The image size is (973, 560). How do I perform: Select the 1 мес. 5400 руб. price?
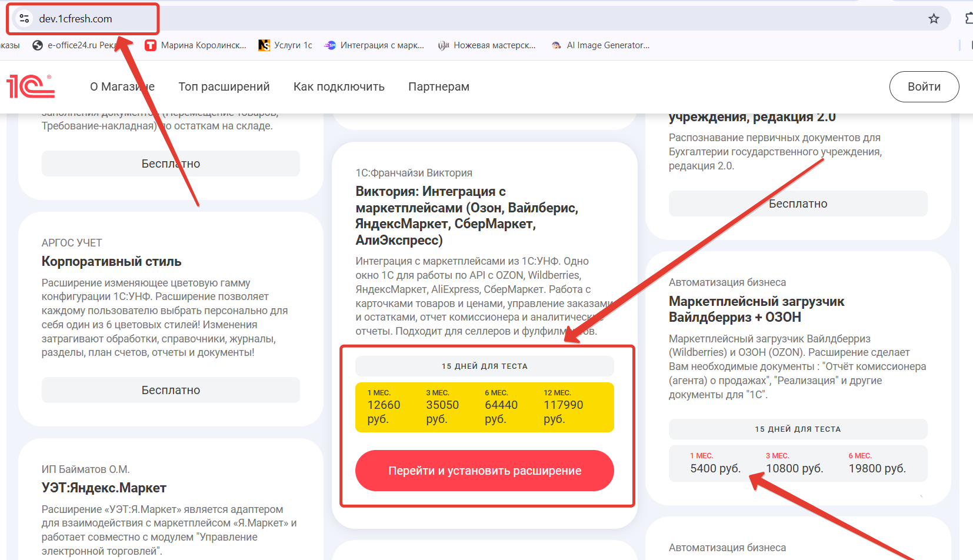point(715,464)
